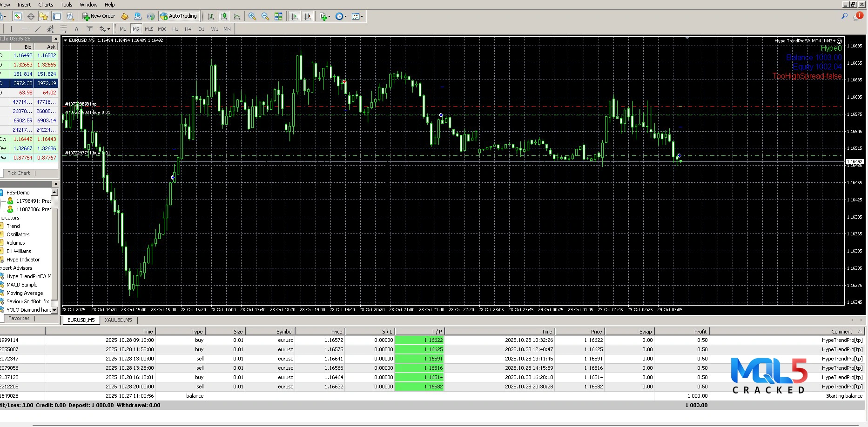Select the crosshair tool
Screen dimensions: 868x427
click(31, 16)
